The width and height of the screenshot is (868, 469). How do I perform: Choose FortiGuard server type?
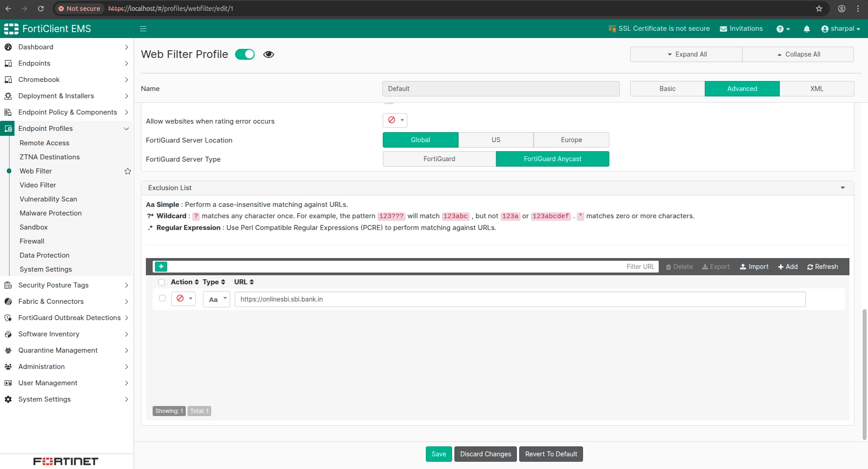click(439, 159)
